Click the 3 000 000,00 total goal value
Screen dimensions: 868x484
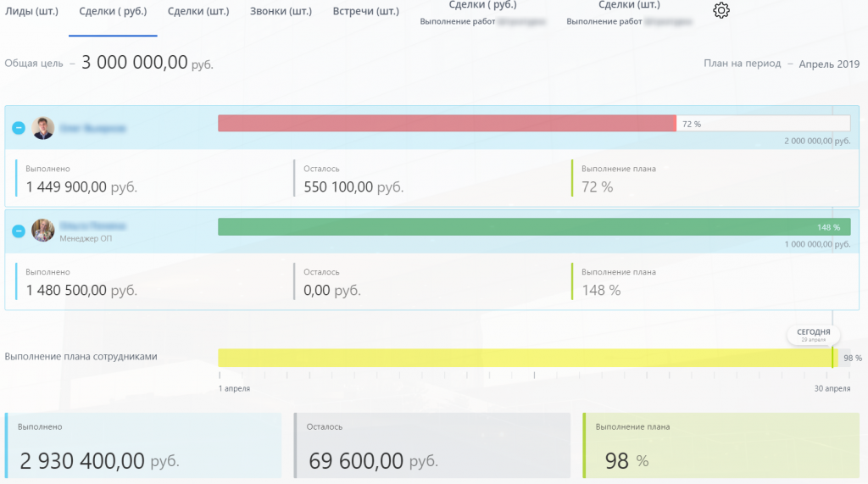click(x=135, y=63)
